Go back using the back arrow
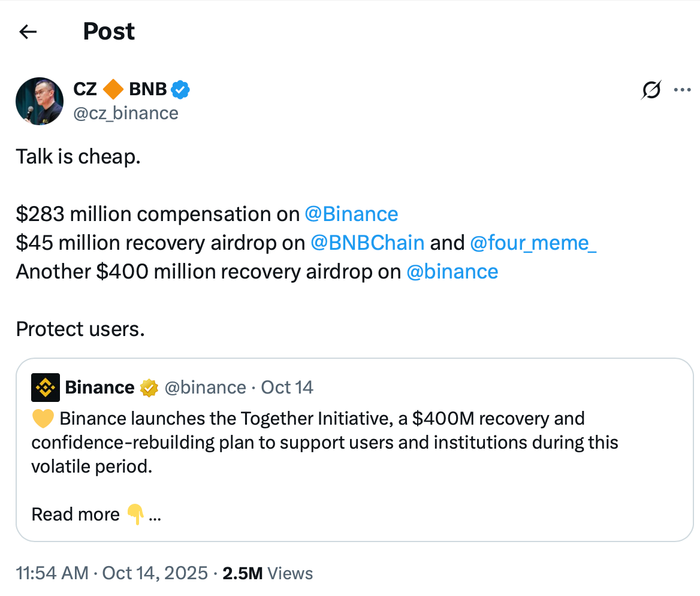 click(28, 32)
